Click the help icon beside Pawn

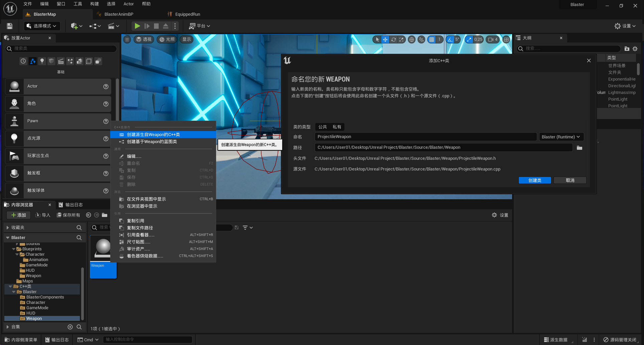(106, 121)
